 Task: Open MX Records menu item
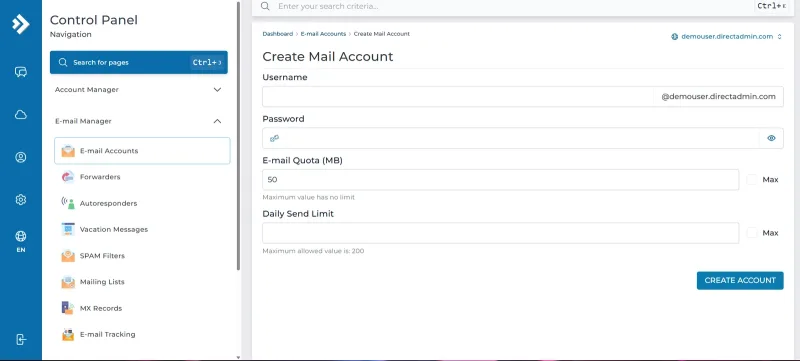pyautogui.click(x=142, y=308)
